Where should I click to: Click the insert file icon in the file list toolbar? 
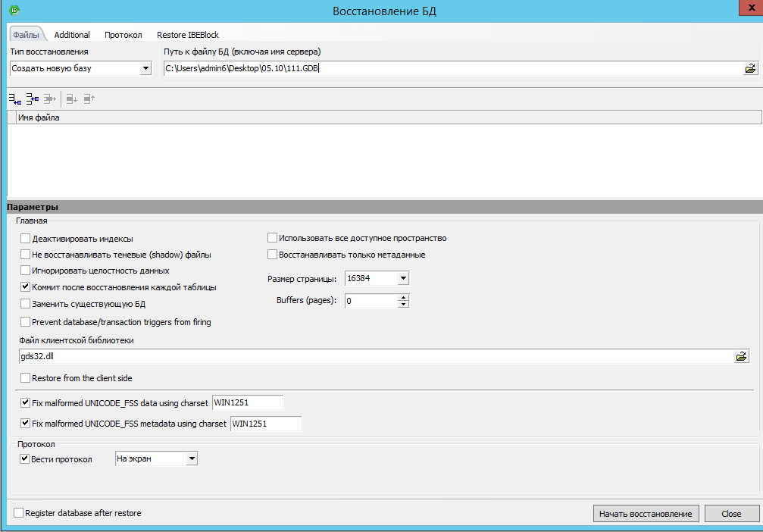(33, 99)
